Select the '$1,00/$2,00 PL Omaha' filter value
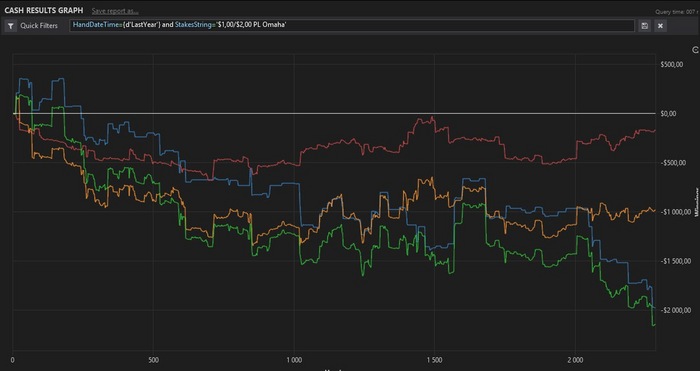The image size is (700, 371). point(251,25)
